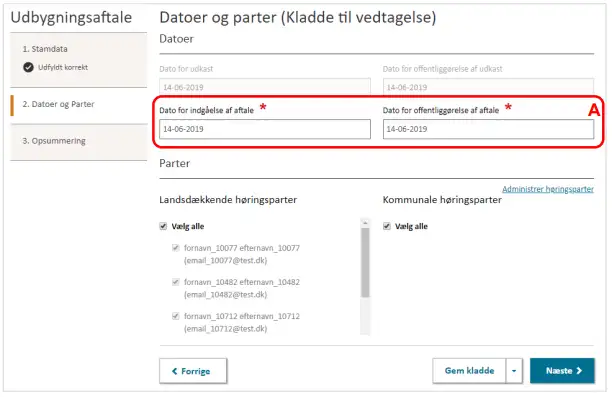This screenshot has height=397, width=612.
Task: Click the høringsparter list scrollbar thumb
Action: [365, 263]
